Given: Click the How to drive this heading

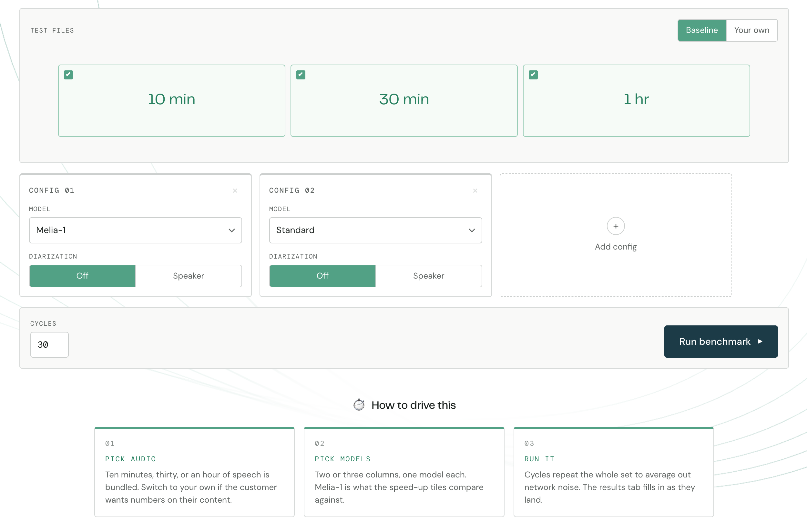Looking at the screenshot, I should 413,405.
